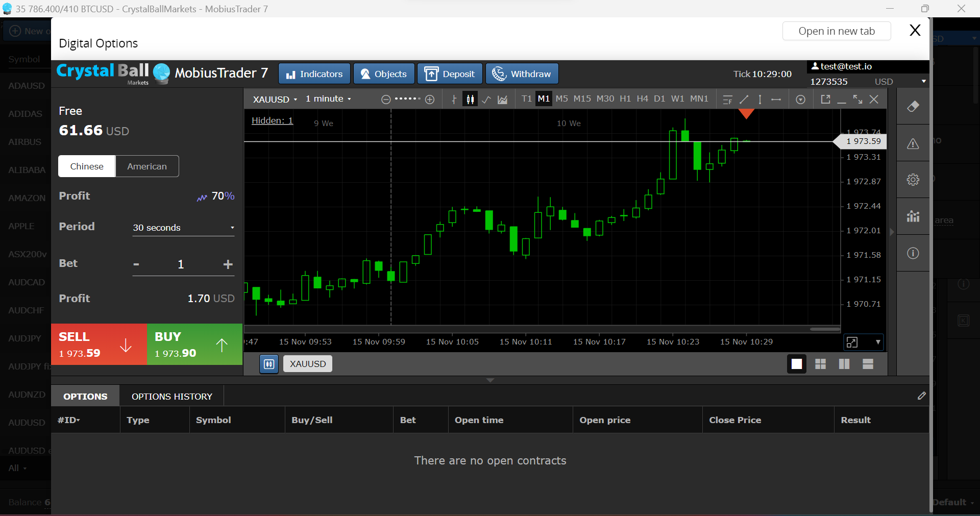The width and height of the screenshot is (980, 516).
Task: Zoom out the chart with the minus icon
Action: (x=386, y=100)
